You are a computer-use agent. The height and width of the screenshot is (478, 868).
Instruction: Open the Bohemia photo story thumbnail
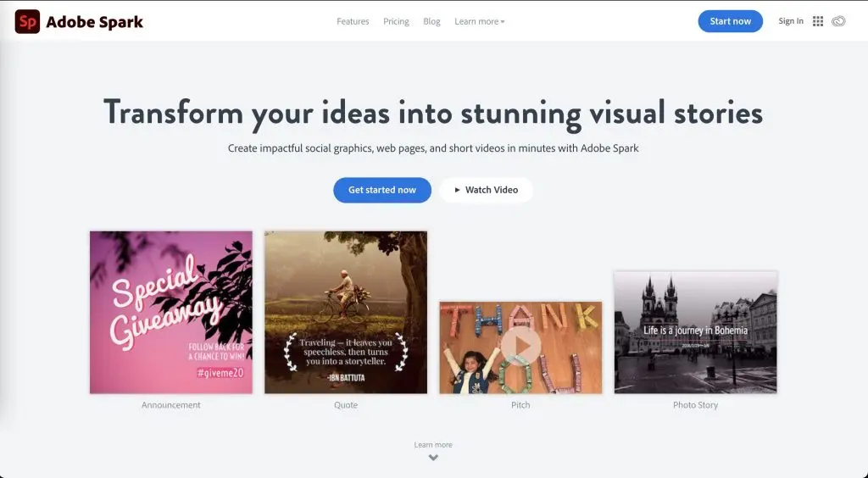[x=695, y=332]
